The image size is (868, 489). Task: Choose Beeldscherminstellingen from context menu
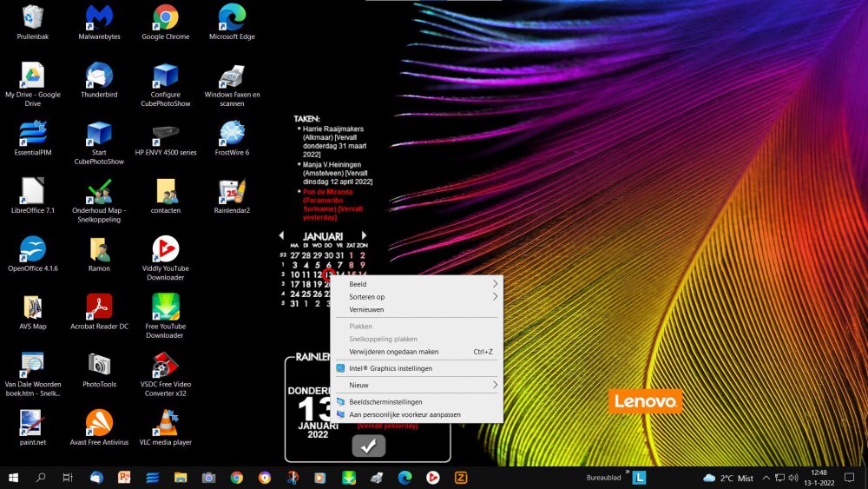coord(385,402)
